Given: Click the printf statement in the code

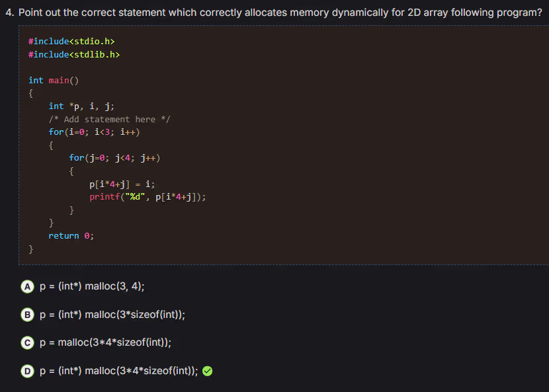Looking at the screenshot, I should click(148, 196).
